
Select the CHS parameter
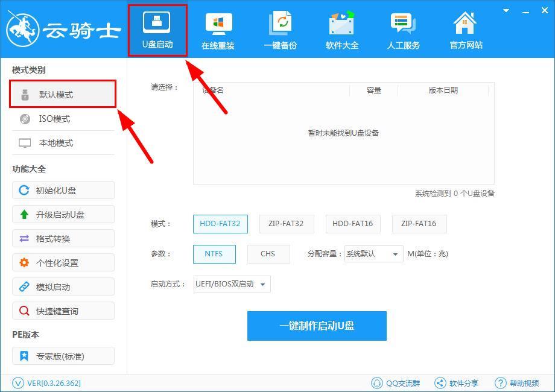(x=268, y=254)
